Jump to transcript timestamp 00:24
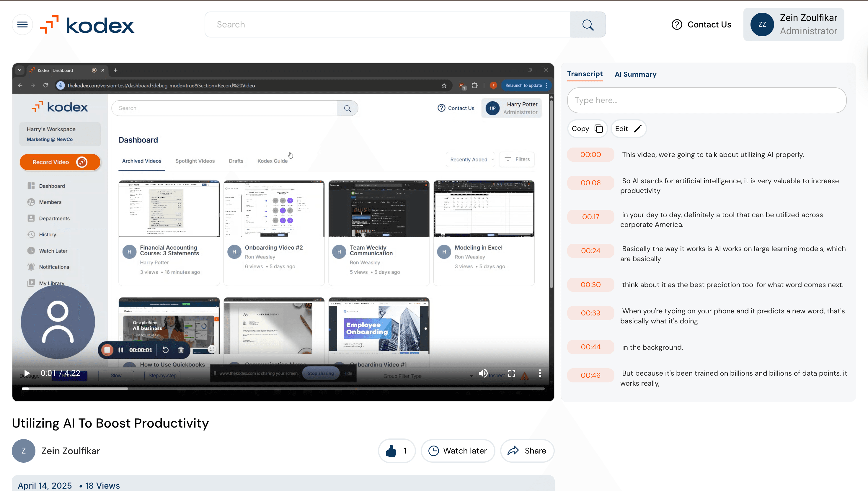 [x=590, y=251]
